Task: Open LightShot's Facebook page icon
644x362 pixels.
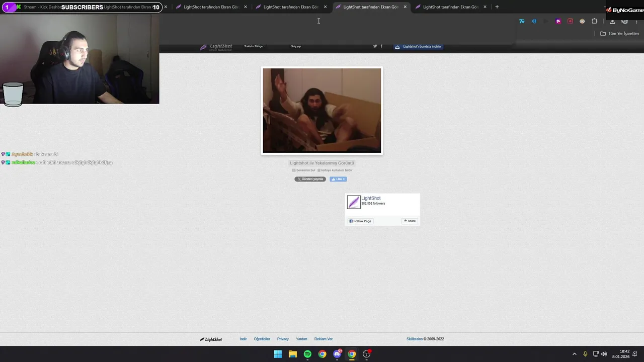Action: pyautogui.click(x=381, y=46)
